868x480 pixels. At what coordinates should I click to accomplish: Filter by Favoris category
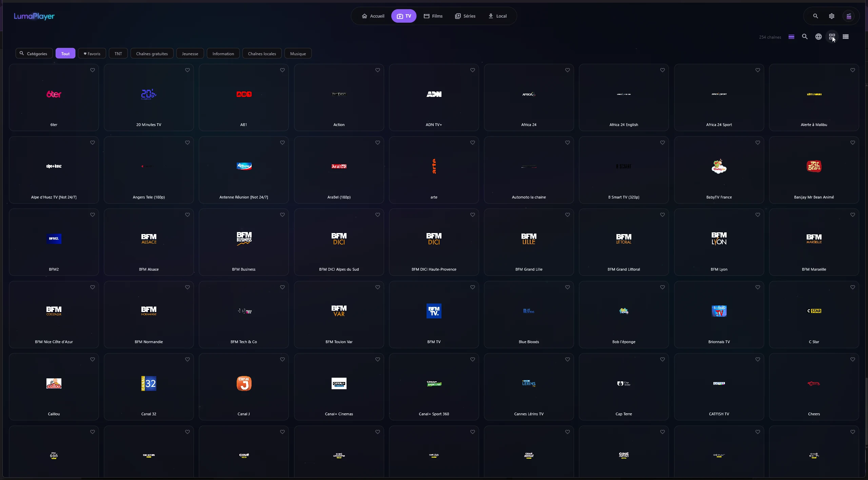tap(92, 54)
